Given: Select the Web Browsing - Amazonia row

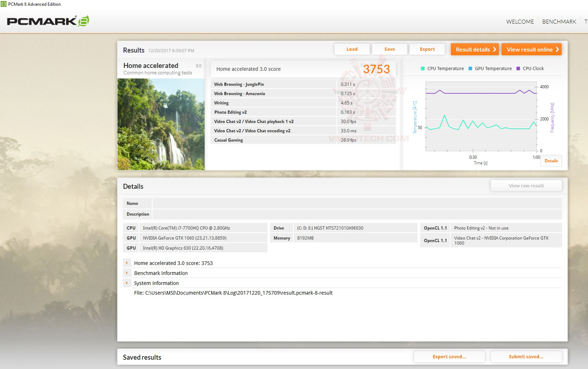Looking at the screenshot, I should point(303,94).
